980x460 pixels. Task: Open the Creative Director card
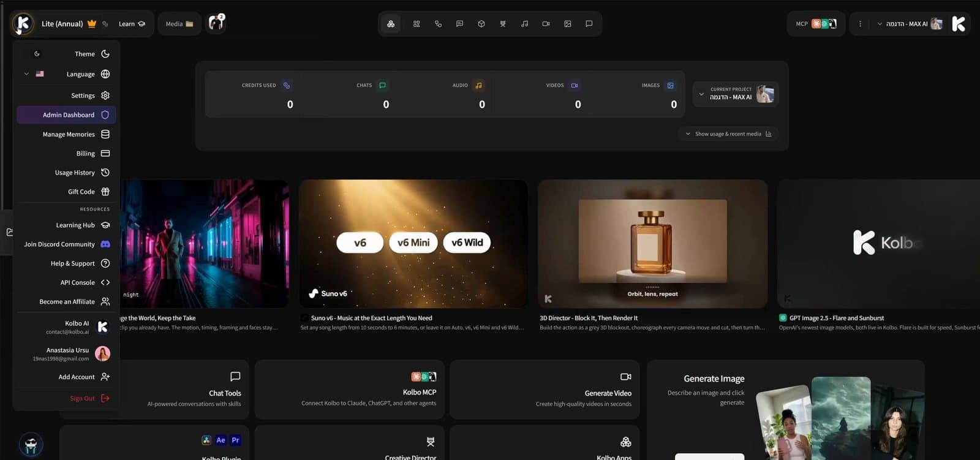point(349,443)
